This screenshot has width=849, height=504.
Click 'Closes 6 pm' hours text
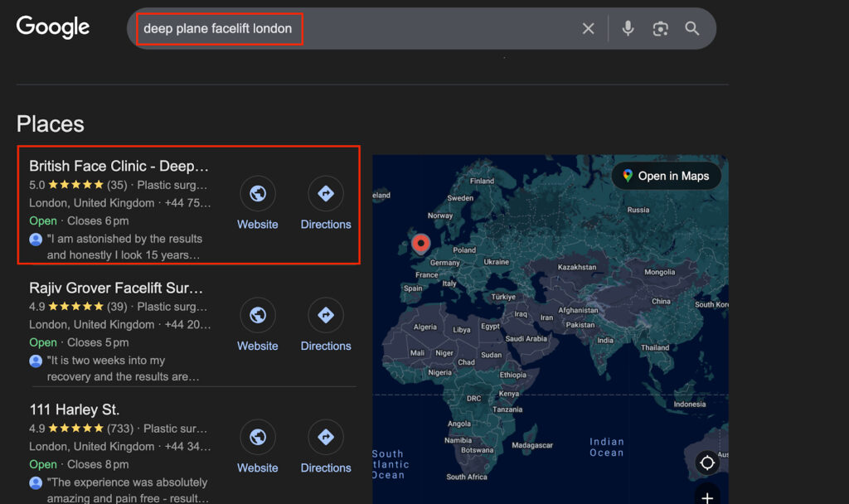point(98,220)
